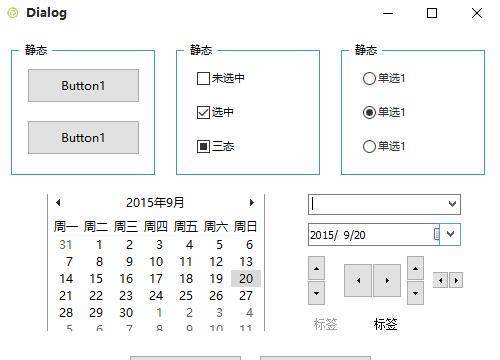Click the left arrow of the large horizontal spinner

pos(358,280)
